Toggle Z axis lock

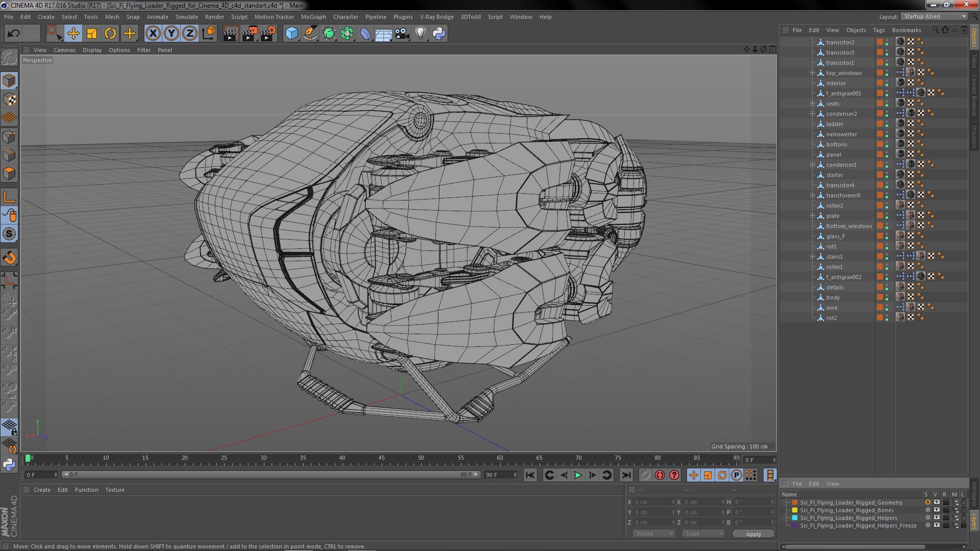click(x=190, y=34)
